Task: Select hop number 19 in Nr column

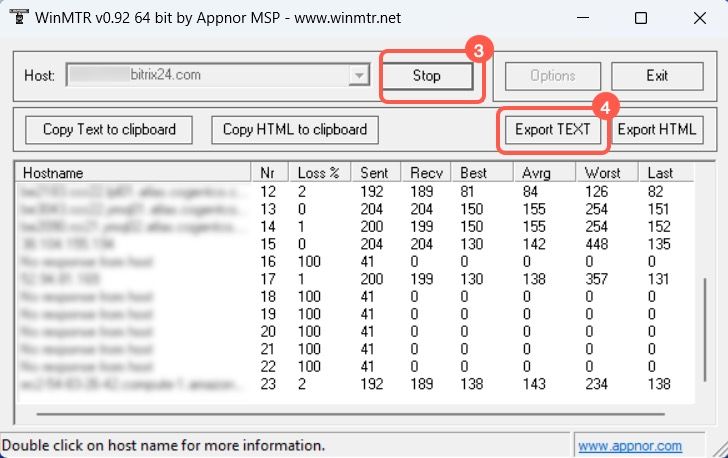Action: click(268, 314)
